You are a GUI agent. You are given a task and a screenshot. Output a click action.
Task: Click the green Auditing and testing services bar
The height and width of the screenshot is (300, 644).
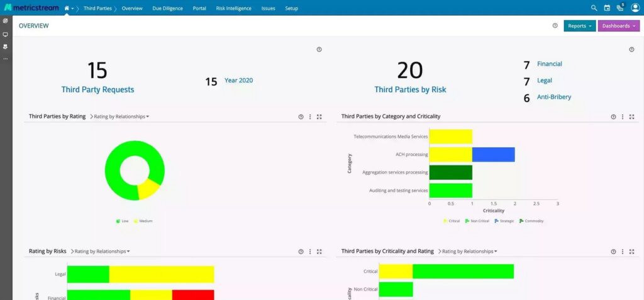pos(450,191)
